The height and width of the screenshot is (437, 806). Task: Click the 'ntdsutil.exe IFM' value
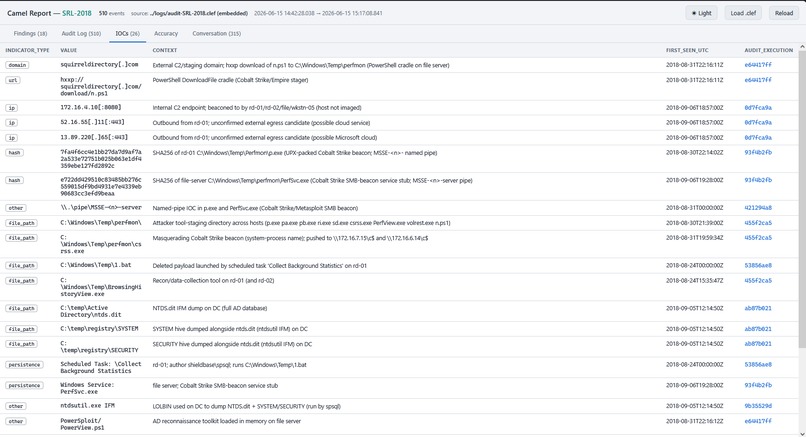(87, 406)
